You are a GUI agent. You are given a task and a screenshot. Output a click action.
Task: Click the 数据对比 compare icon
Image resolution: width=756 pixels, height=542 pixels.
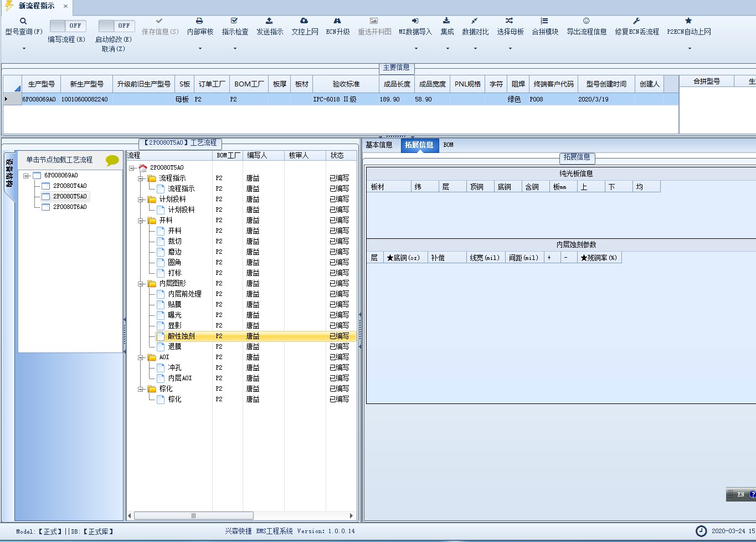[x=475, y=21]
